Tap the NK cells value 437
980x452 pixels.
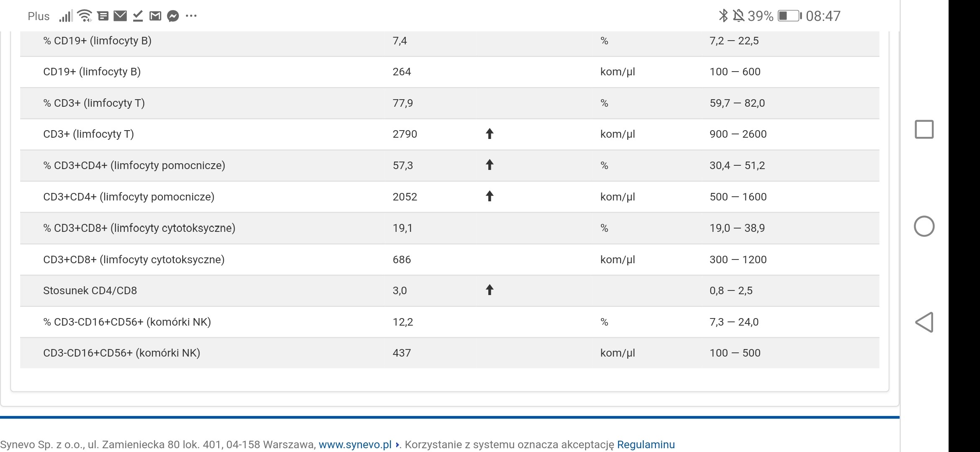tap(402, 353)
